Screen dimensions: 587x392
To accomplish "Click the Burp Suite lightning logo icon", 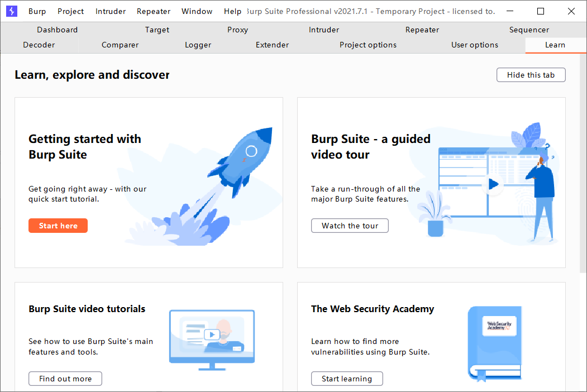I will click(x=12, y=11).
